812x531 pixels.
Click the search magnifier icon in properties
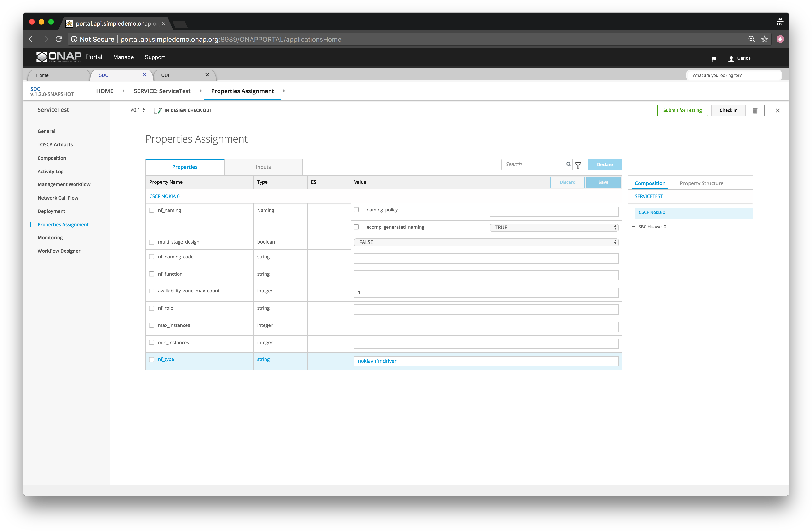[x=568, y=164]
